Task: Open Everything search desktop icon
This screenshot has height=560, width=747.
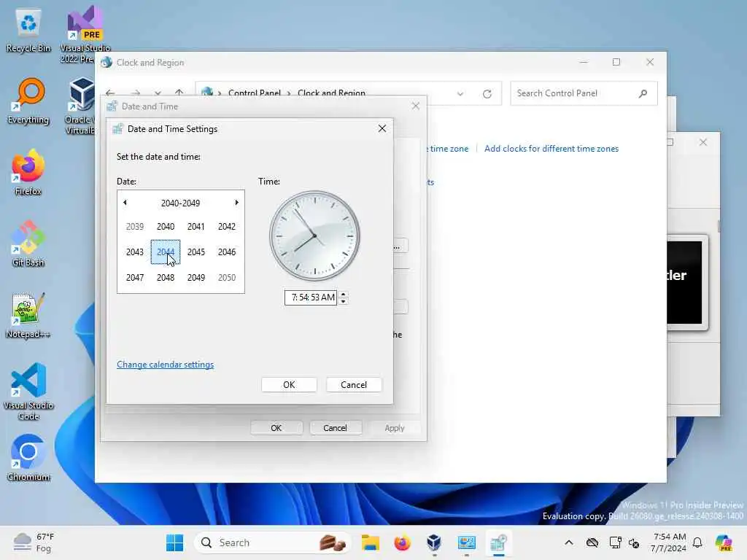Action: pos(28,101)
